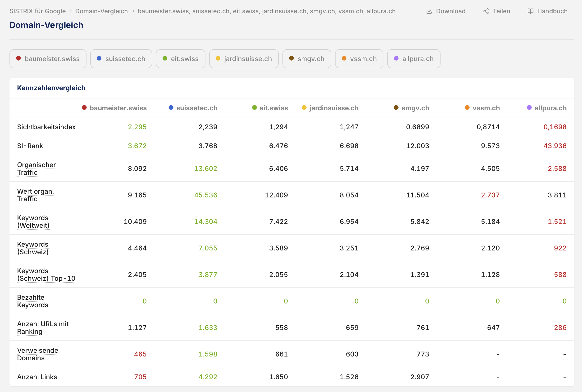Open the Teilen link text
The width and height of the screenshot is (582, 392).
coord(501,11)
